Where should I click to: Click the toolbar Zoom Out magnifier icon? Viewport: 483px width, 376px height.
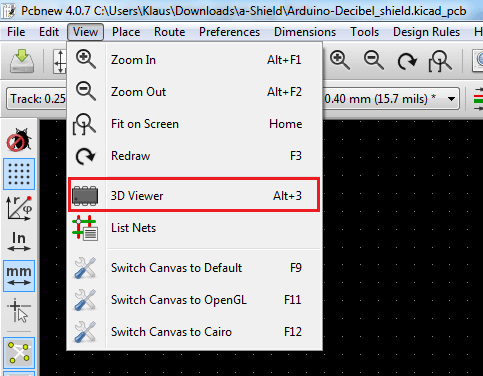pyautogui.click(x=373, y=61)
